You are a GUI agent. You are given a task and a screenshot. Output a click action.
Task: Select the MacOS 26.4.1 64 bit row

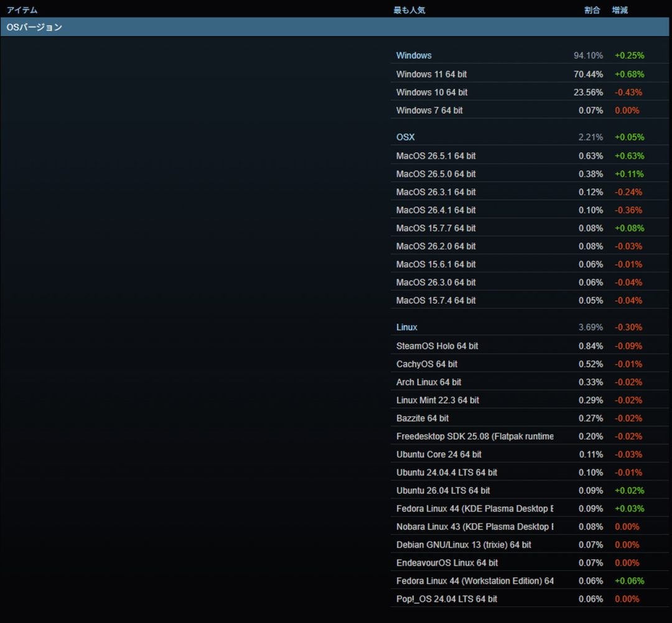click(530, 210)
